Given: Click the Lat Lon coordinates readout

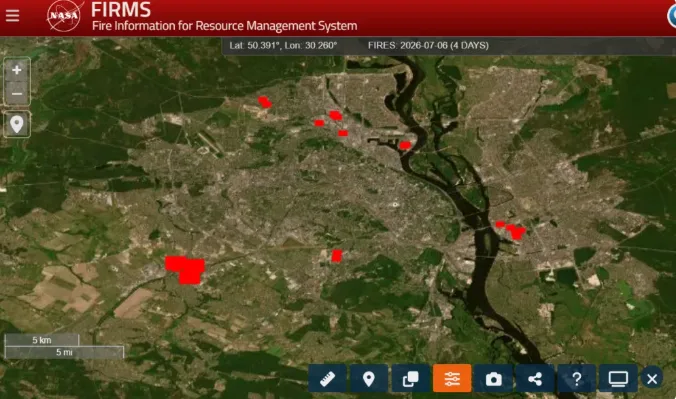Looking at the screenshot, I should (283, 45).
